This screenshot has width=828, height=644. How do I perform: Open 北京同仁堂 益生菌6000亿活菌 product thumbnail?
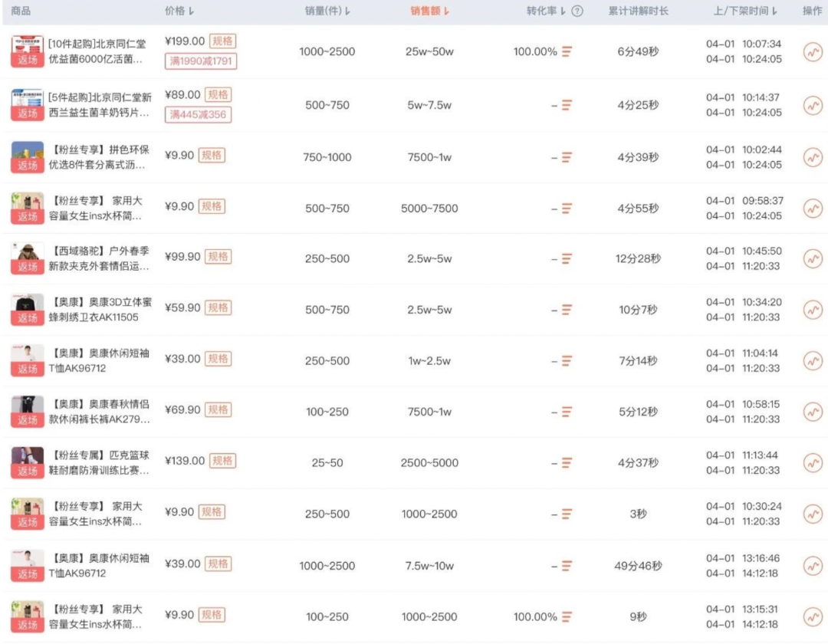(x=28, y=51)
